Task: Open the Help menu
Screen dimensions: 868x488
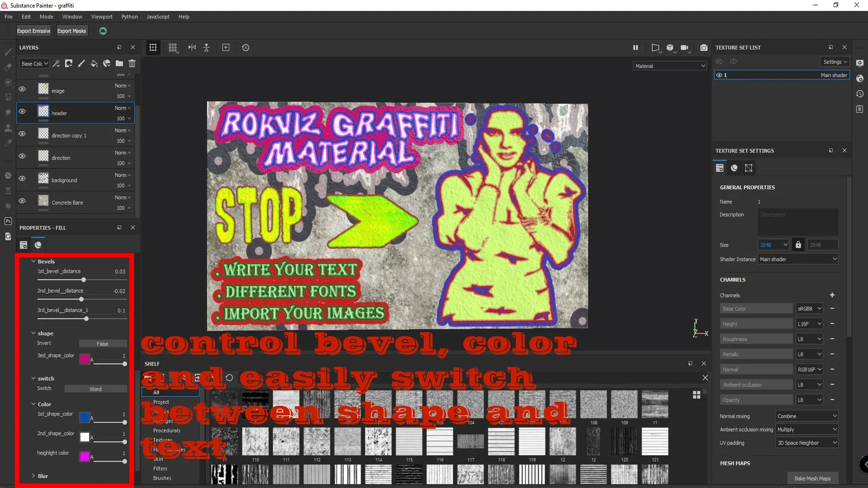Action: pos(184,17)
